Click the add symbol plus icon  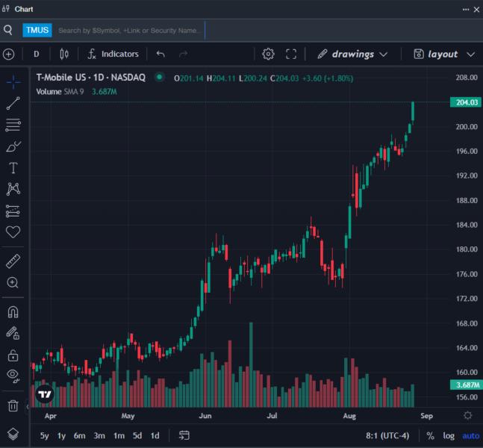coord(9,55)
